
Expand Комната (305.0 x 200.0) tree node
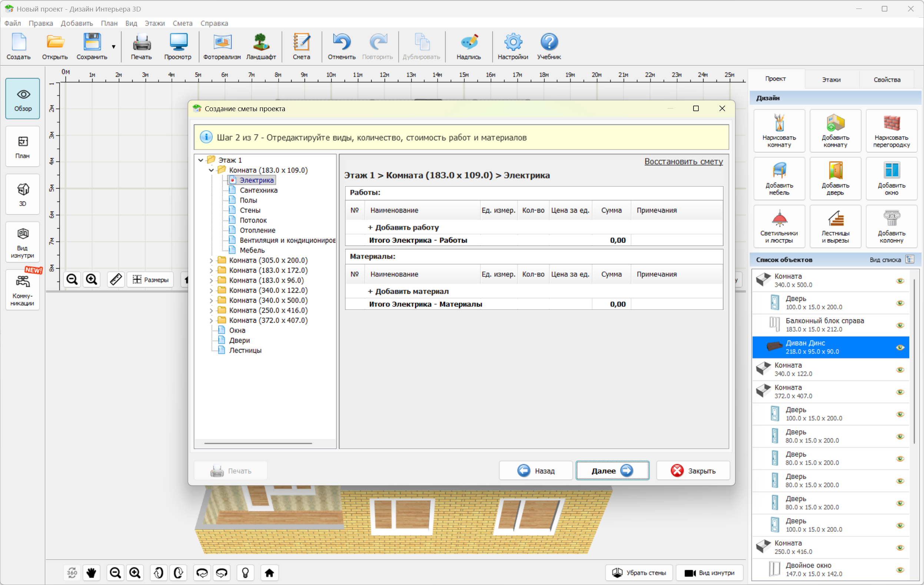tap(211, 260)
